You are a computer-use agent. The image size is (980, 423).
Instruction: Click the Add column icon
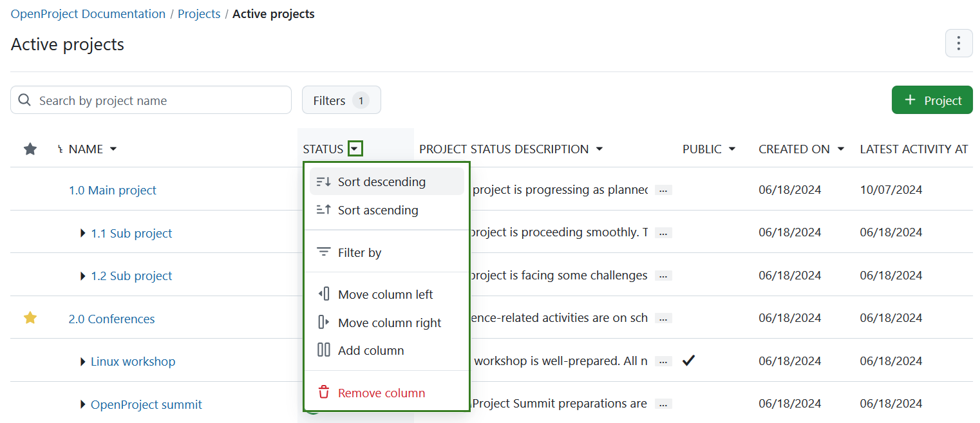324,350
